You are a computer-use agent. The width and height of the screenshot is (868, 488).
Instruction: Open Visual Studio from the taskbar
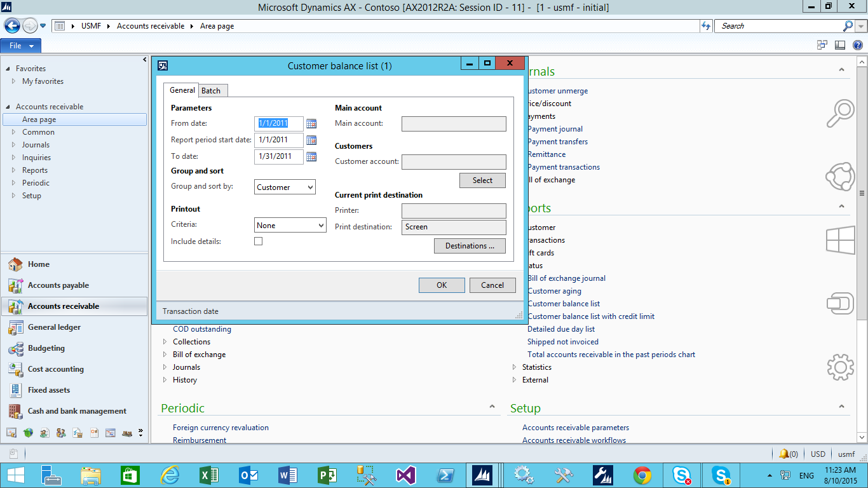tap(405, 475)
